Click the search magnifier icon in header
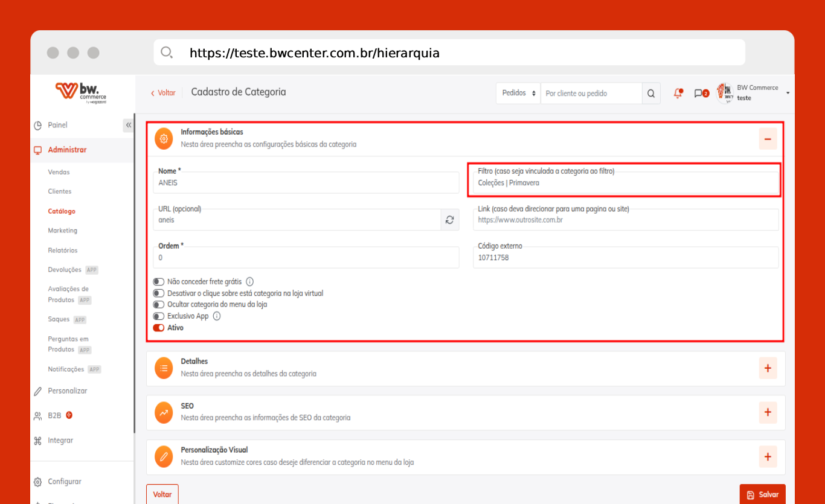Screen dimensions: 825x504 coord(650,94)
